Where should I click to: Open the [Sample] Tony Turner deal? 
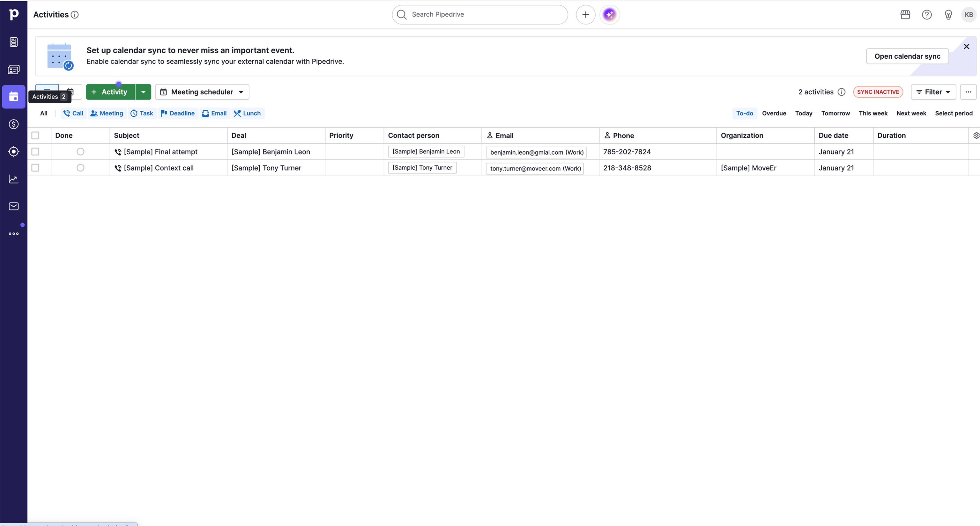click(266, 168)
